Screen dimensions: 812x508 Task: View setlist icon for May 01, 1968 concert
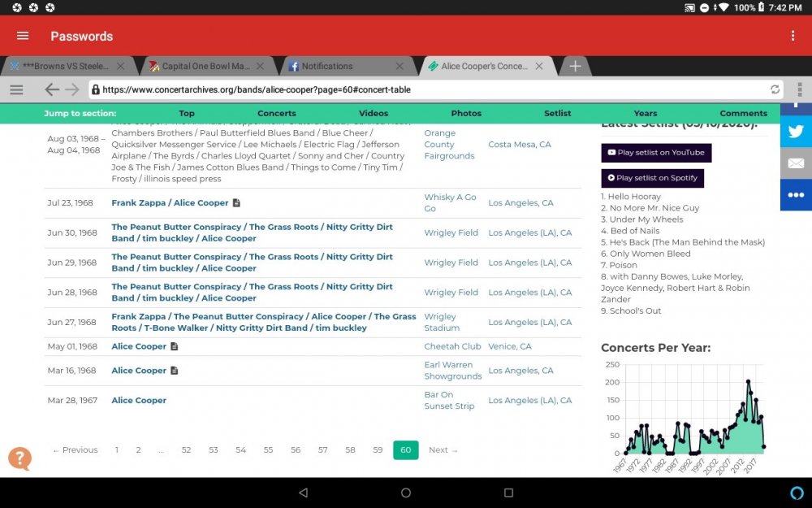(174, 346)
